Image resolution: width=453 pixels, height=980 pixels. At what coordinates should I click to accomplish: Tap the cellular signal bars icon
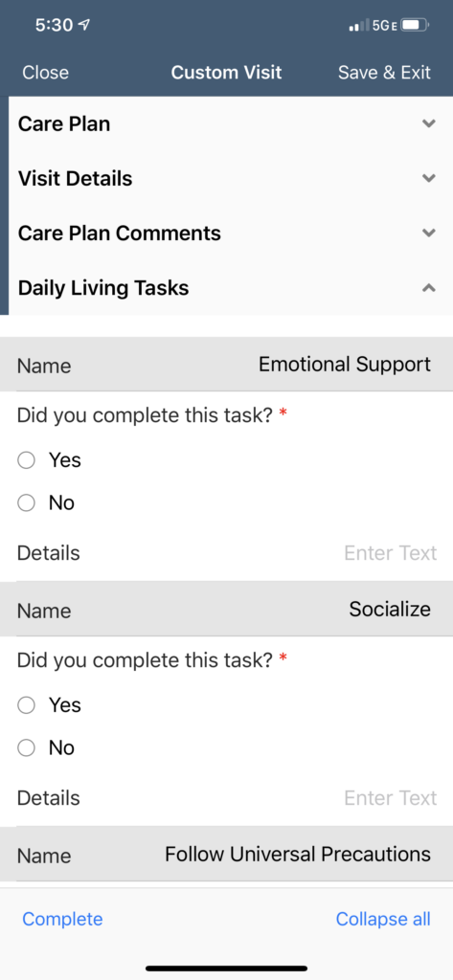(x=359, y=26)
